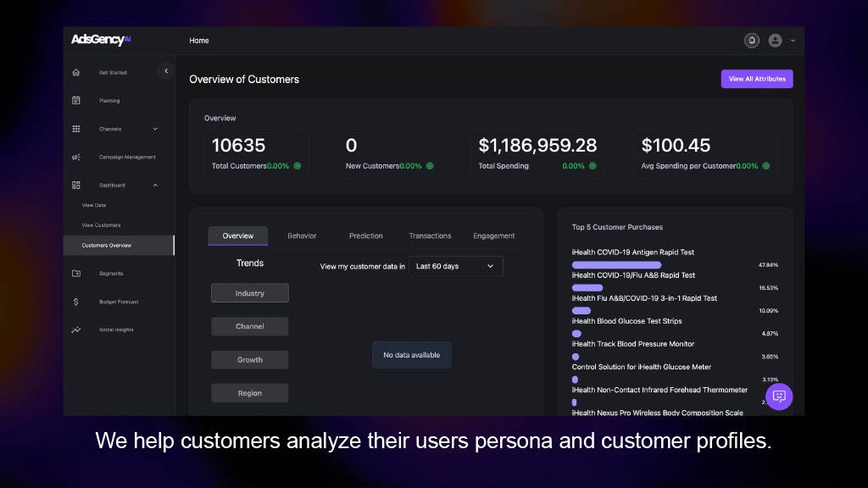Open the Last 60 days dropdown
Screen dimensions: 868x488
455,266
